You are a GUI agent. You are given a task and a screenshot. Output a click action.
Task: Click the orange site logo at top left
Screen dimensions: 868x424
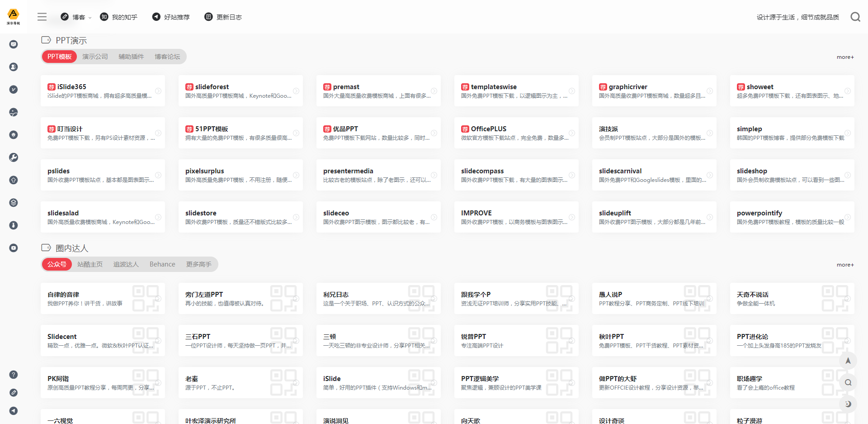14,16
